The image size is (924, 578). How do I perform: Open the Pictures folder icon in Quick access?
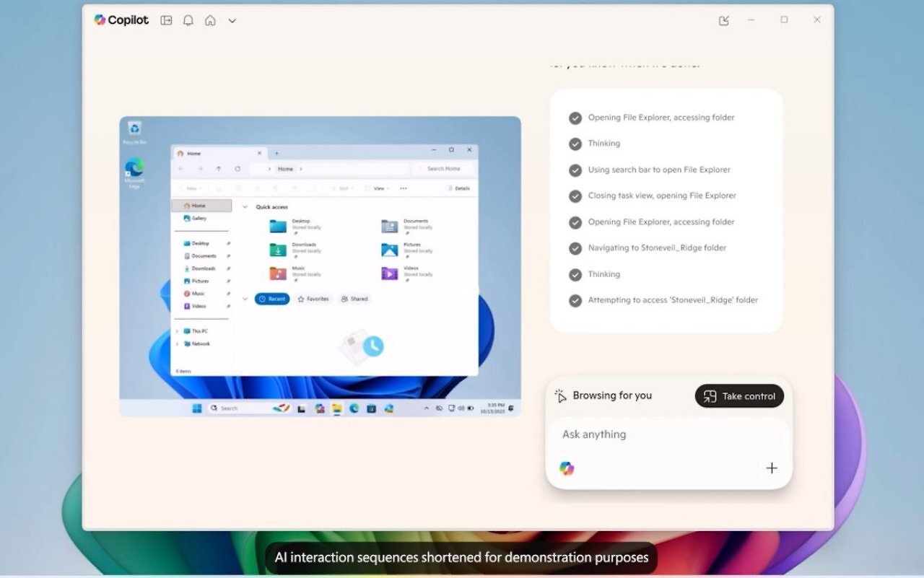(390, 250)
